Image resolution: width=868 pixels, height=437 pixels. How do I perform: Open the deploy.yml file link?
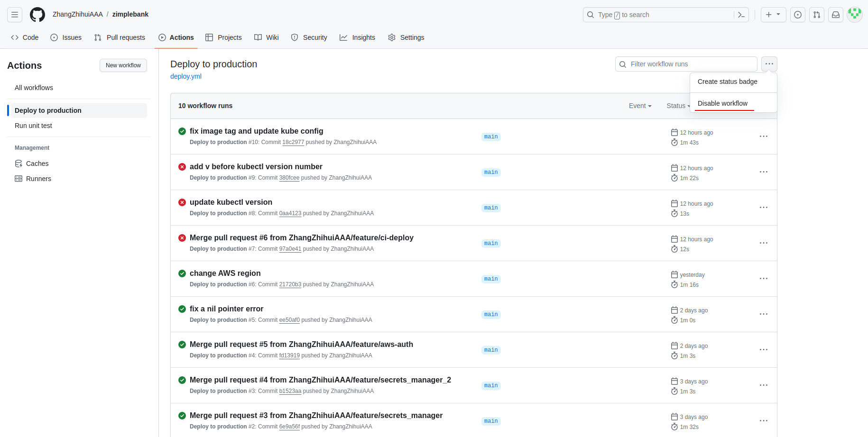pos(186,76)
